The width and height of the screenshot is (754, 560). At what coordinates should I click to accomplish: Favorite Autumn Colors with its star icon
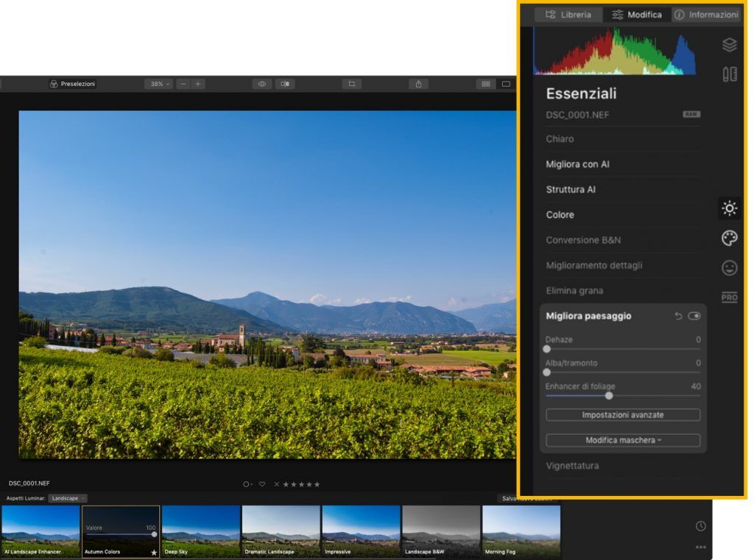click(x=154, y=553)
